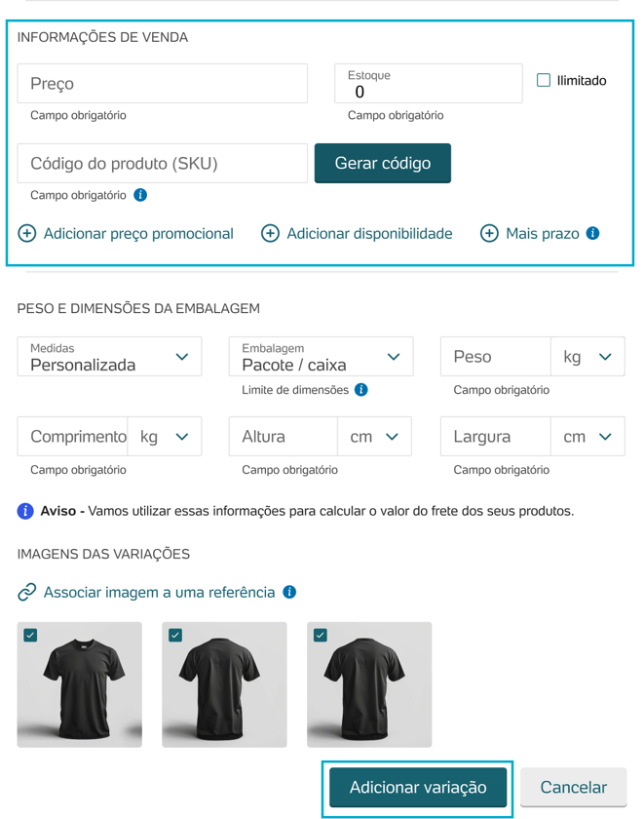Uncheck the first t-shirt image checkbox
The image size is (644, 819).
point(30,635)
